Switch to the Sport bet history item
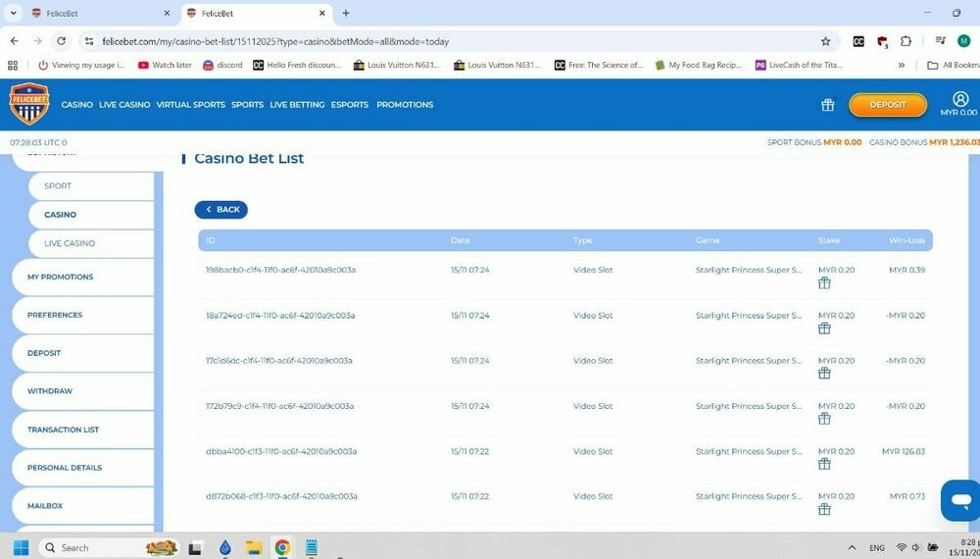980x559 pixels. point(58,185)
